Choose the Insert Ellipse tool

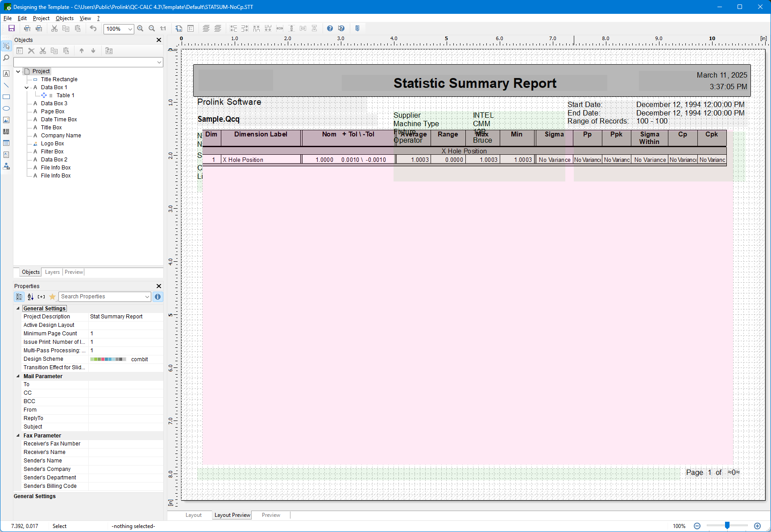coord(6,108)
